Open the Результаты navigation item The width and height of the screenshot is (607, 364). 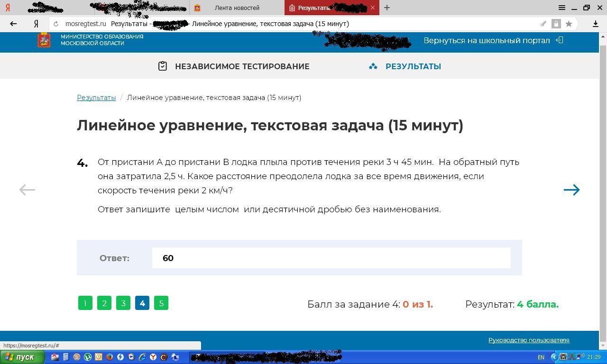pos(413,66)
